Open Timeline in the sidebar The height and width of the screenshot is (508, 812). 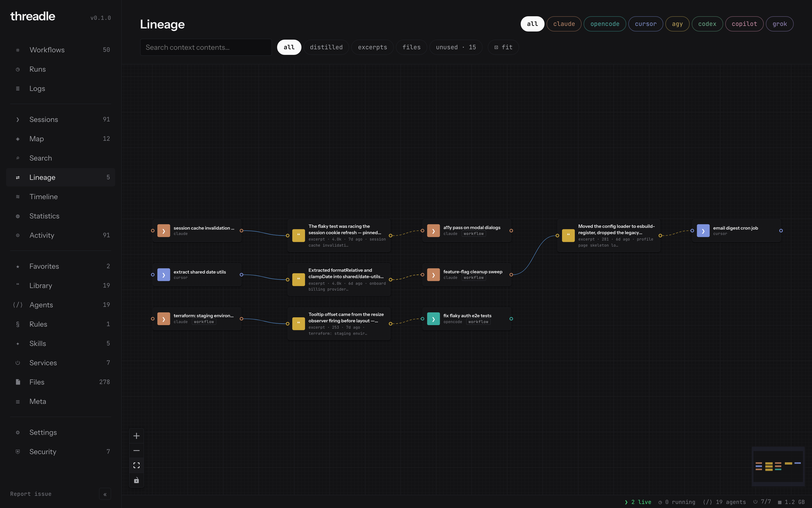[x=61, y=197]
